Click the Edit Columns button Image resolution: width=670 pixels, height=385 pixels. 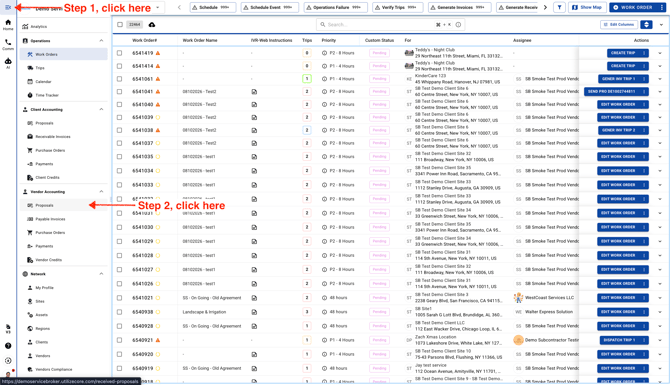pyautogui.click(x=619, y=25)
